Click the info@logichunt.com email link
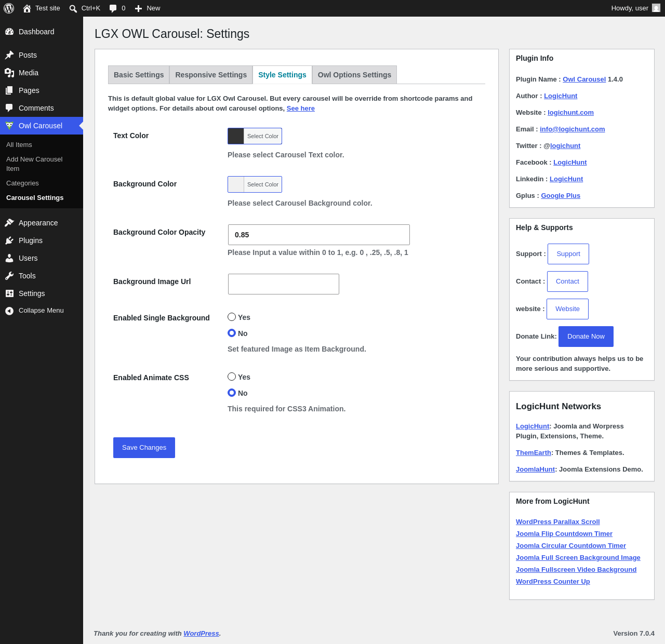Image resolution: width=665 pixels, height=644 pixels. point(573,129)
